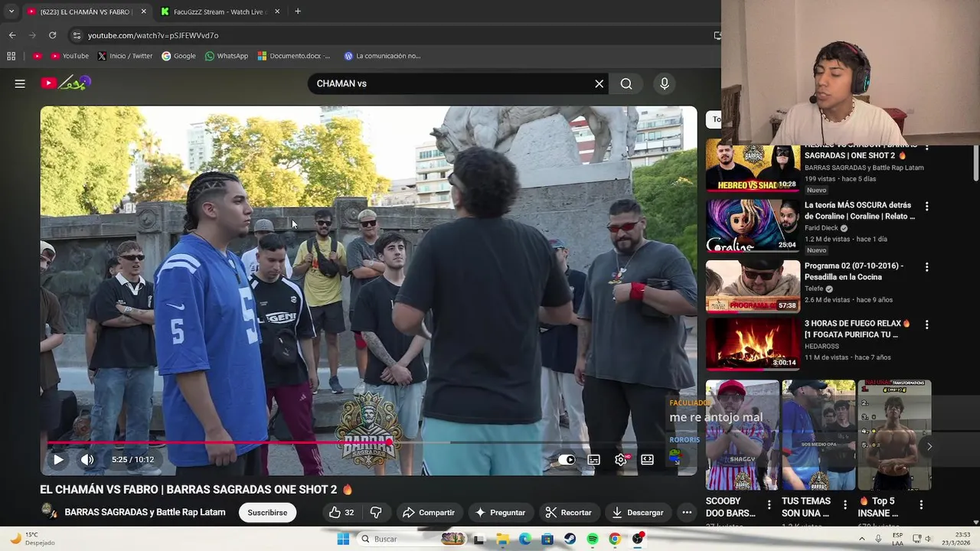Open the Google bookmark

[178, 56]
